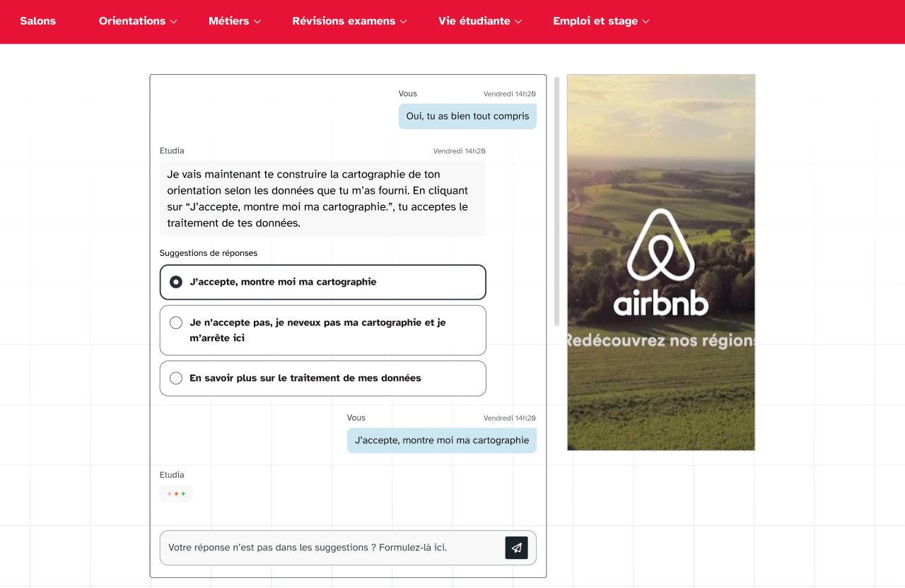Click "Redécouvrez nos régions" ad text
The height and width of the screenshot is (588, 905).
coord(661,341)
